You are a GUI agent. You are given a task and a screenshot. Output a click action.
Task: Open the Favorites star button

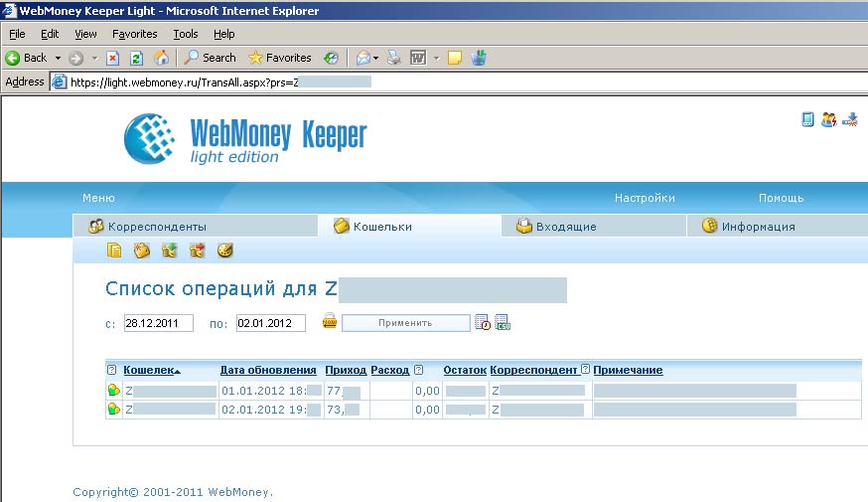(x=280, y=58)
